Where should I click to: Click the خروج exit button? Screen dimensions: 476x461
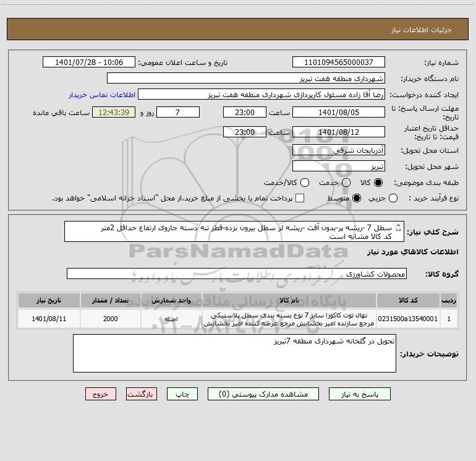[x=101, y=394]
